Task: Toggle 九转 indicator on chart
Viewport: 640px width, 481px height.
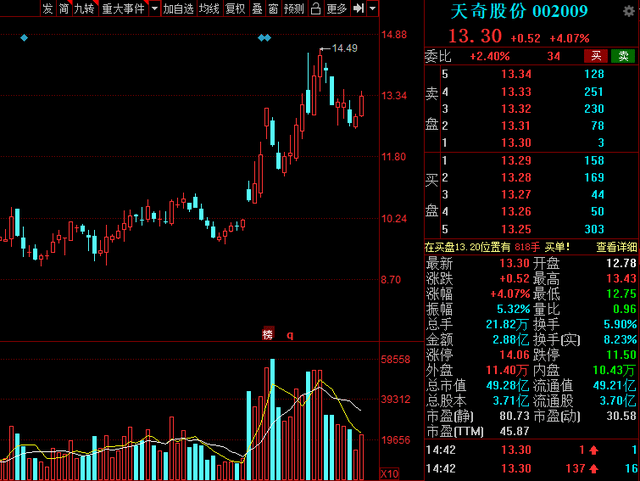Action: pyautogui.click(x=84, y=8)
